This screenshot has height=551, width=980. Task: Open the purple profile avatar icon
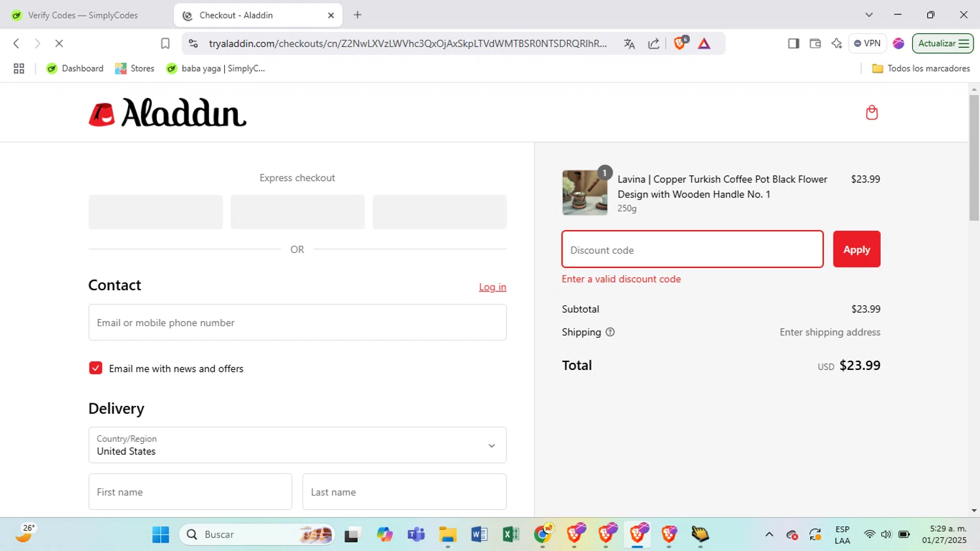click(x=898, y=43)
